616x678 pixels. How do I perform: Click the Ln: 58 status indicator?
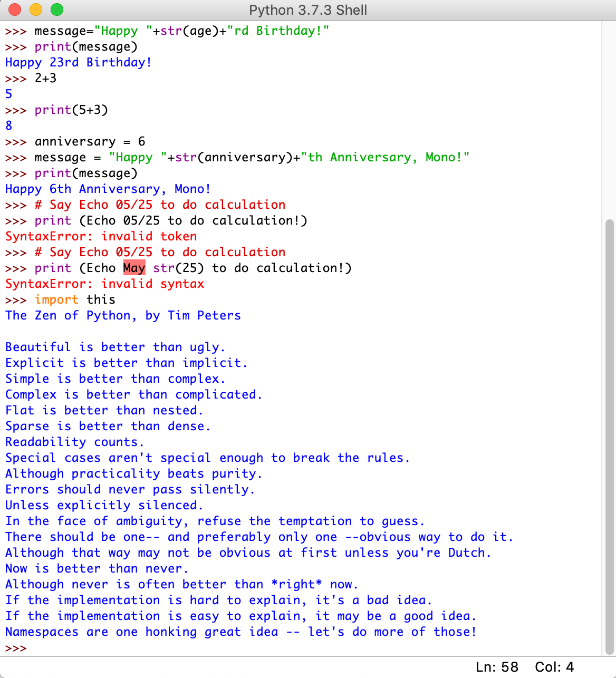tap(498, 666)
